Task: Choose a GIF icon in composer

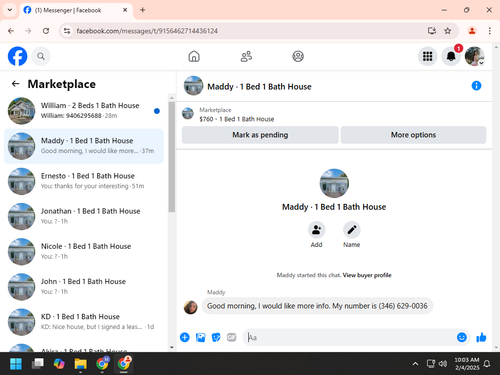Action: pos(232,337)
